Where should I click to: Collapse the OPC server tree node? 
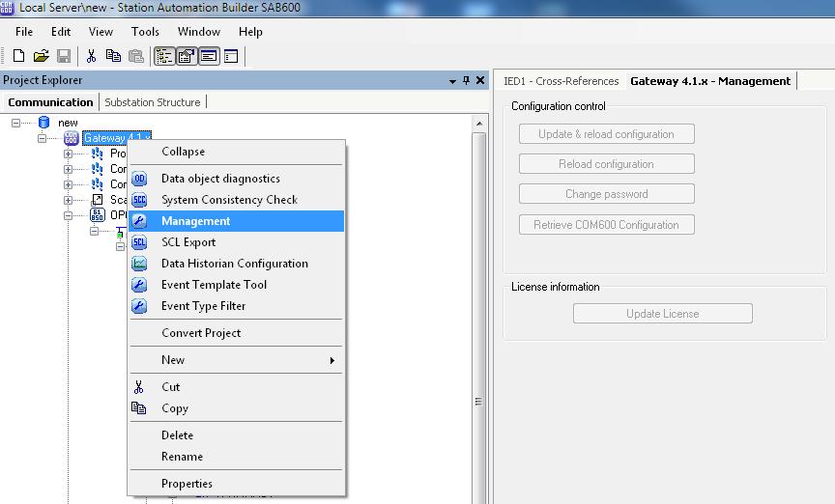69,215
